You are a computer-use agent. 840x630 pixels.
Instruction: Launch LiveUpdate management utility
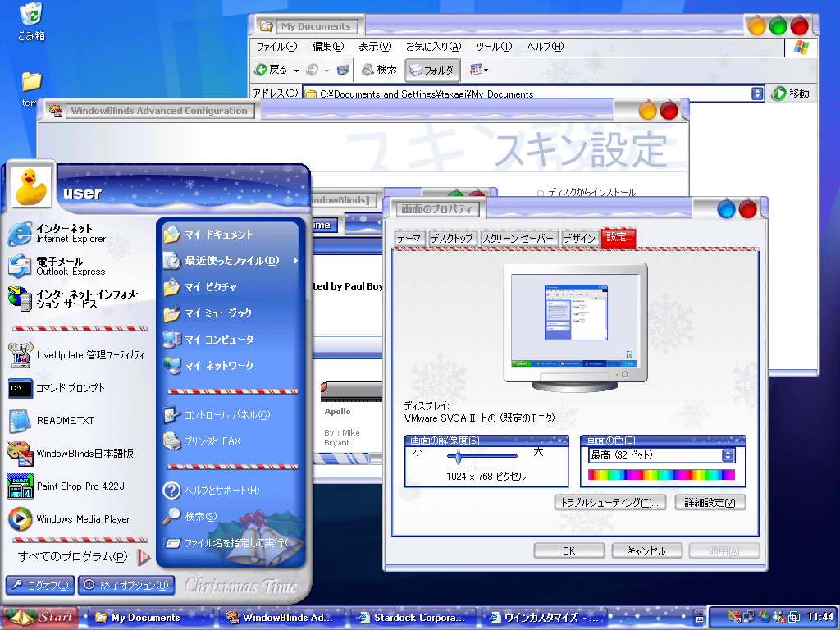pyautogui.click(x=76, y=355)
